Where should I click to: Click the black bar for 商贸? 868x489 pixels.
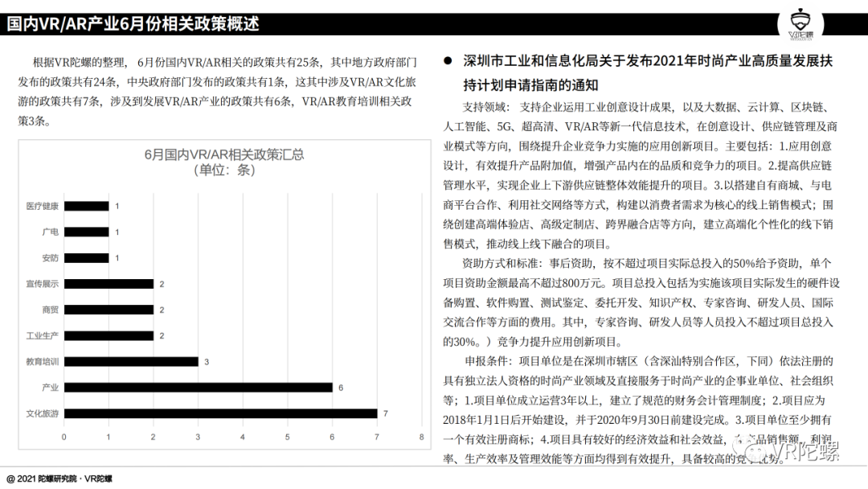(x=108, y=310)
